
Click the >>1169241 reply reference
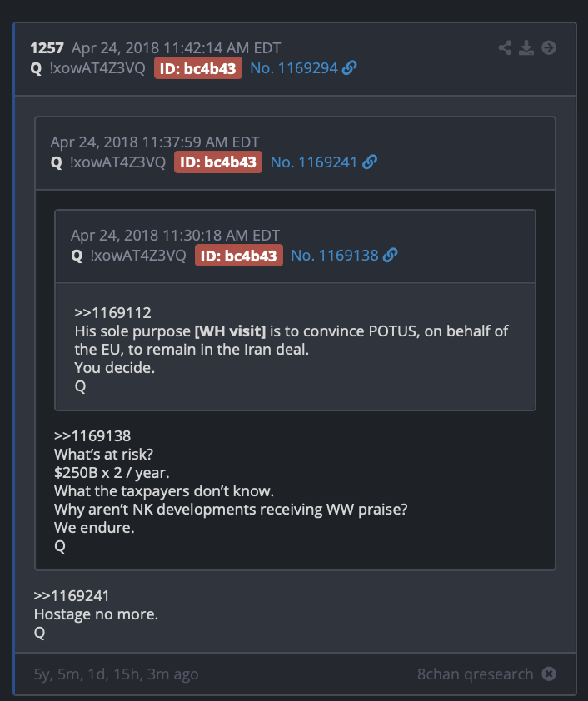click(x=72, y=596)
